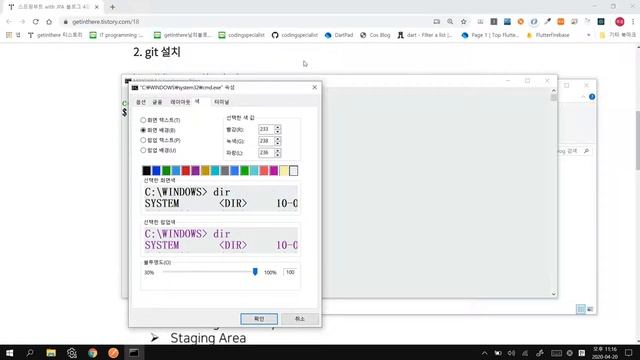Open the zoom magnifier icon in address bar
Image resolution: width=640 pixels, height=360 pixels.
pyautogui.click(x=450, y=22)
